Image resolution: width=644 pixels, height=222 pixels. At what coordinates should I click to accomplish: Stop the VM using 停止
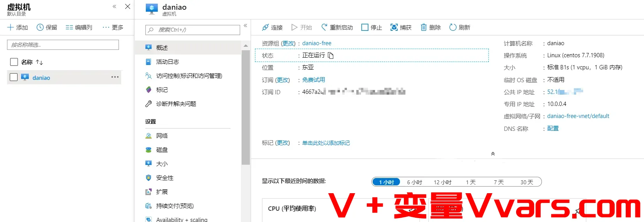point(372,27)
